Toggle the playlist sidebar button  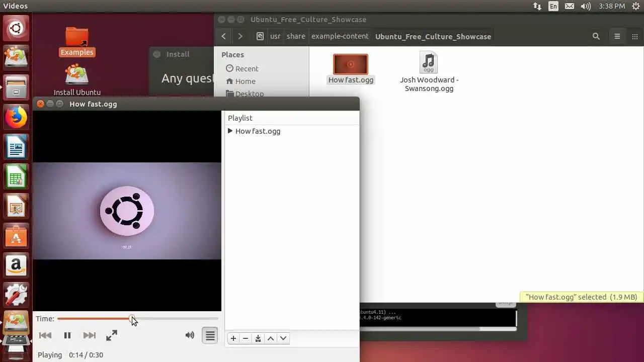pos(210,335)
